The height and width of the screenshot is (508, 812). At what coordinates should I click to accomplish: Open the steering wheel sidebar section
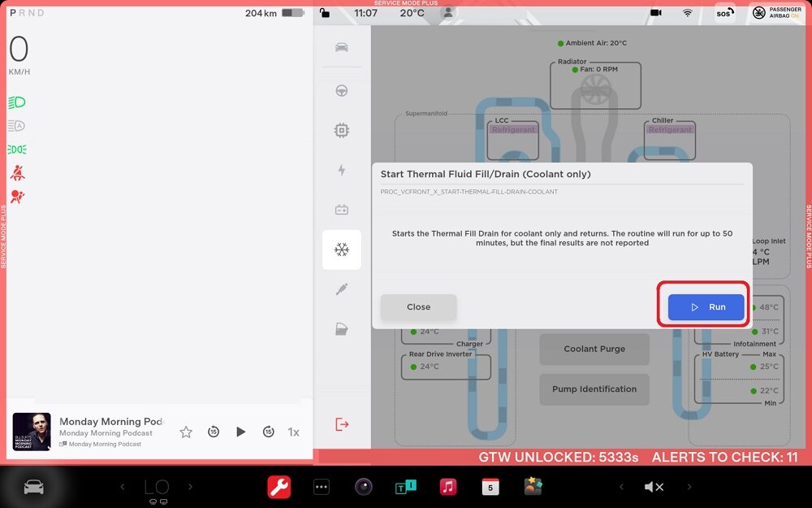tap(342, 90)
